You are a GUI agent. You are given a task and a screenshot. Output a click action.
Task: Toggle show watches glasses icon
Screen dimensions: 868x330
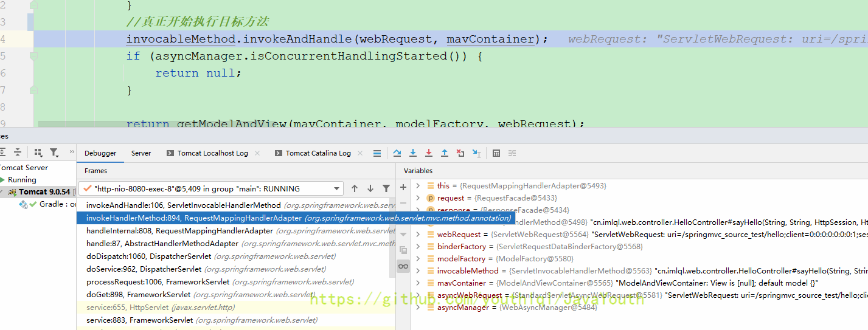pyautogui.click(x=403, y=266)
